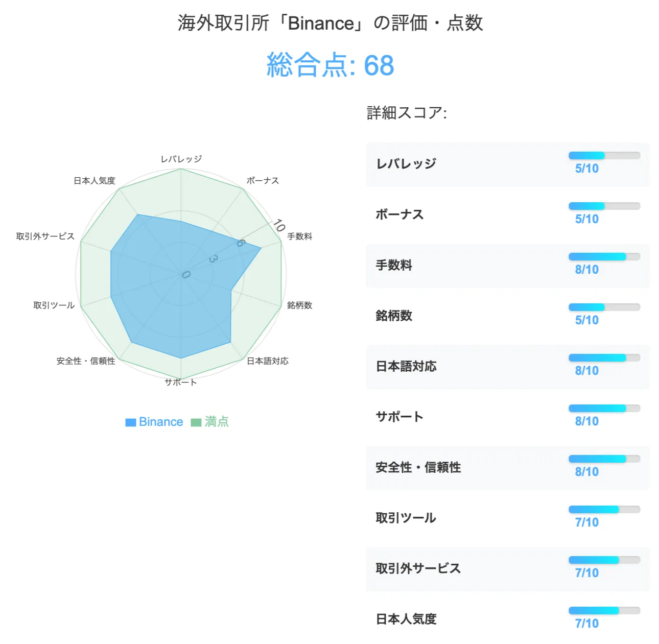Click the 手数料 progress bar

[x=604, y=257]
